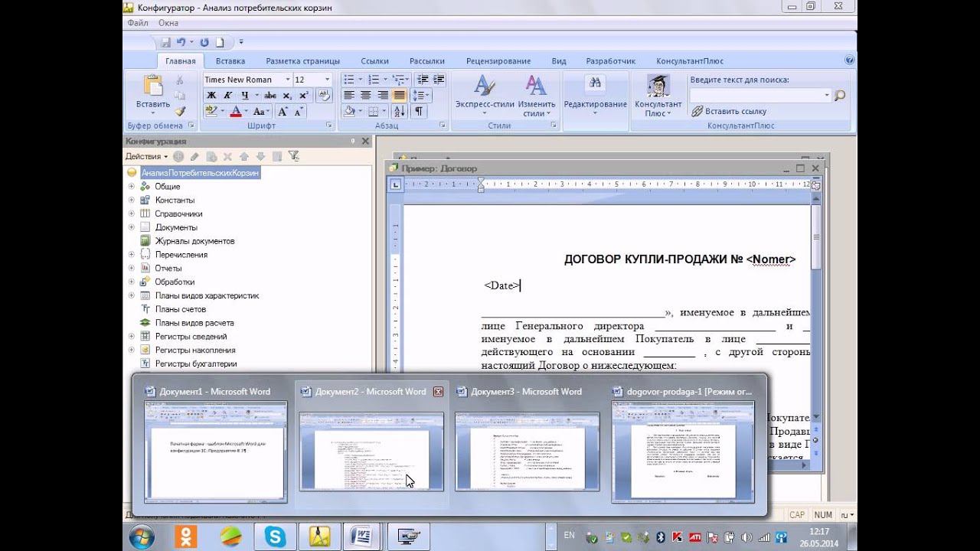The height and width of the screenshot is (551, 980).
Task: Open the Times New Roman font dropdown
Action: tap(288, 80)
